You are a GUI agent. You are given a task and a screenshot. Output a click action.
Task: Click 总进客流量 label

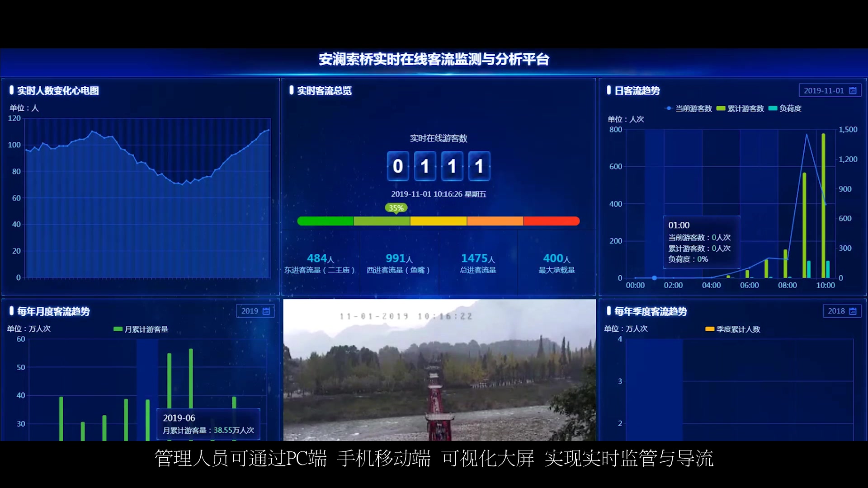tap(478, 270)
